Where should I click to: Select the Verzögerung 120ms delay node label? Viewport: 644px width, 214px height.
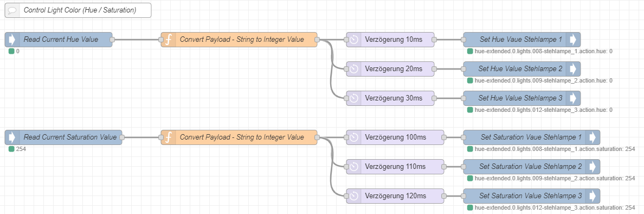[x=396, y=196]
